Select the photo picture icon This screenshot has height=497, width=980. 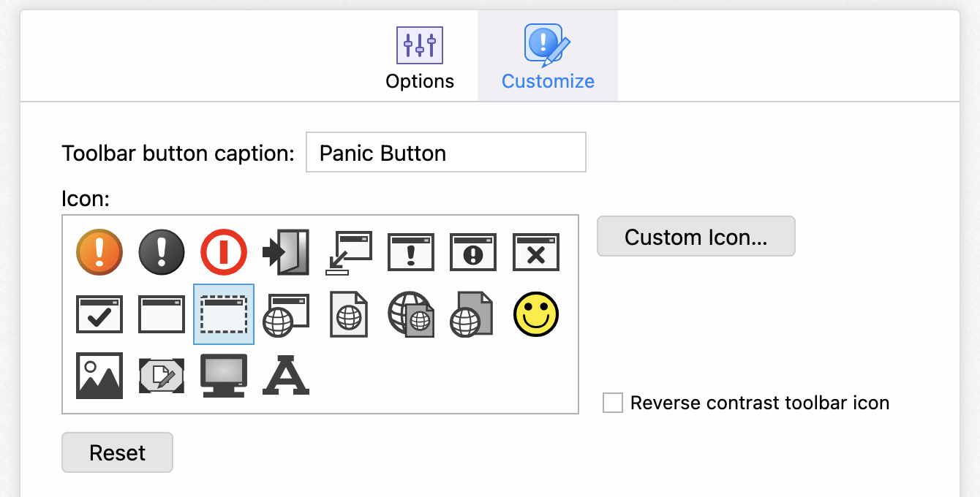pyautogui.click(x=99, y=376)
